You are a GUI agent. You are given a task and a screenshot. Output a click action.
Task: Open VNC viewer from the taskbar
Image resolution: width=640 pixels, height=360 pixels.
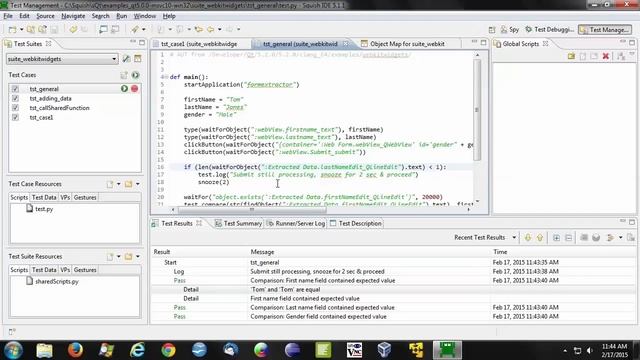[354, 350]
